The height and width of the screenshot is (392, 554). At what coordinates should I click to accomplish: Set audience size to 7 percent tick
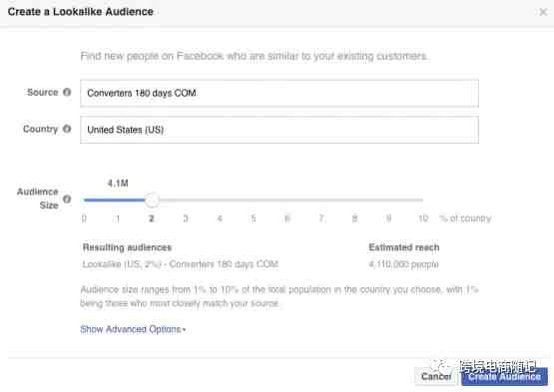(x=321, y=218)
